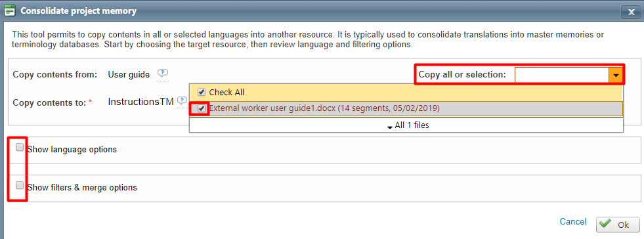Viewport: 644px width, 239px height.
Task: Click the green checkmark on Ok button
Action: [605, 224]
